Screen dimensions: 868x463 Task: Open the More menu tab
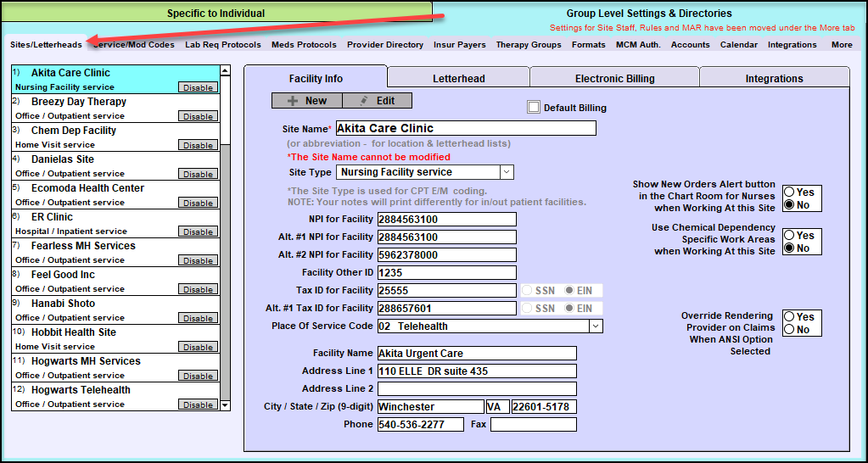[x=842, y=45]
